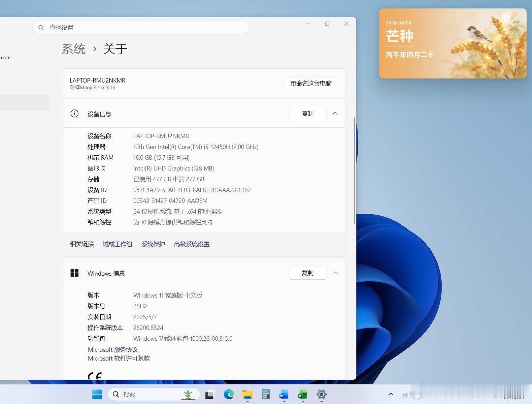
Task: Collapse the 设备信息 section
Action: tap(335, 114)
